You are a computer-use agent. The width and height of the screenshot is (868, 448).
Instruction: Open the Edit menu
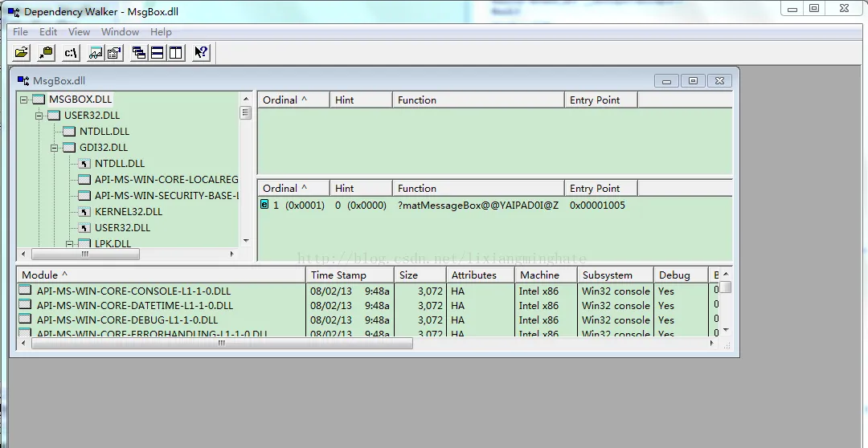[48, 32]
